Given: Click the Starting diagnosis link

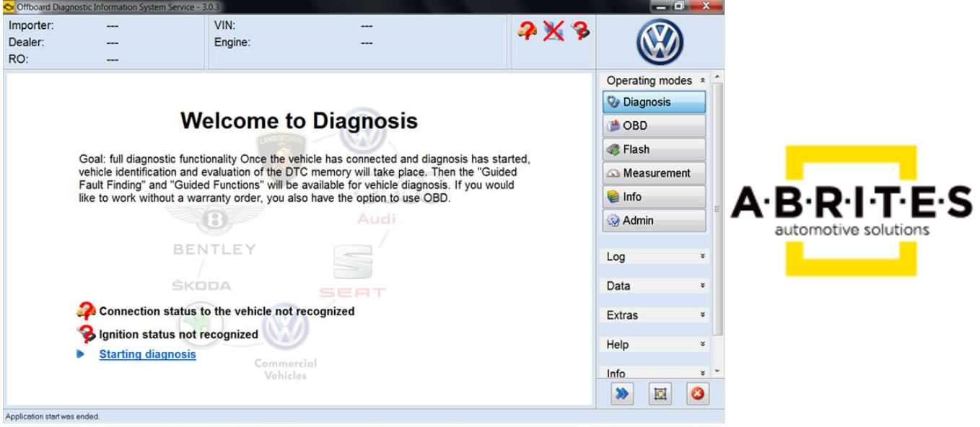Looking at the screenshot, I should tap(147, 354).
